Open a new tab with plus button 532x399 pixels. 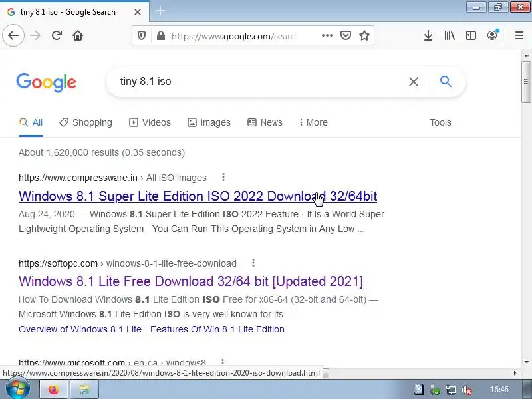160,11
